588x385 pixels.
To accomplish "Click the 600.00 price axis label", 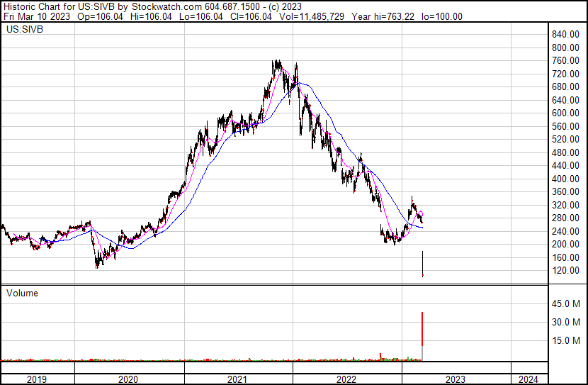I will [x=565, y=113].
